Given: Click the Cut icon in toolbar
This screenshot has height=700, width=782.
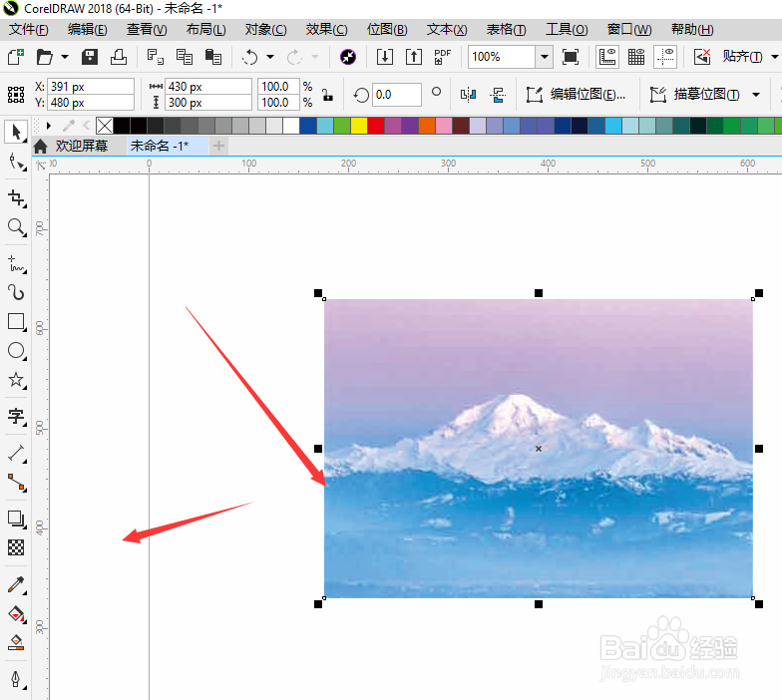Looking at the screenshot, I should (x=156, y=56).
